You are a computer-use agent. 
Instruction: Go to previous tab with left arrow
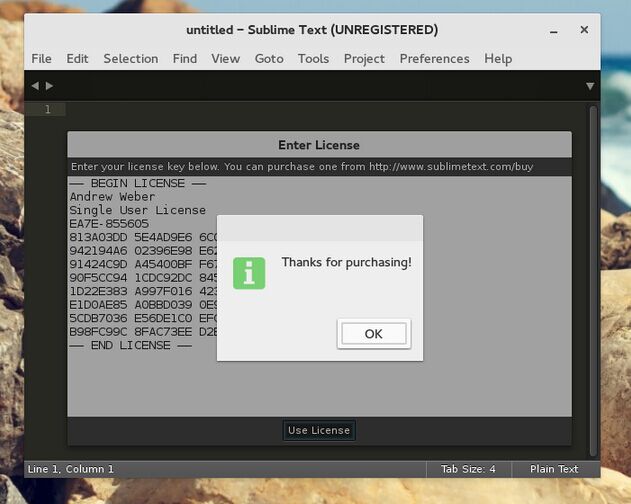(35, 86)
